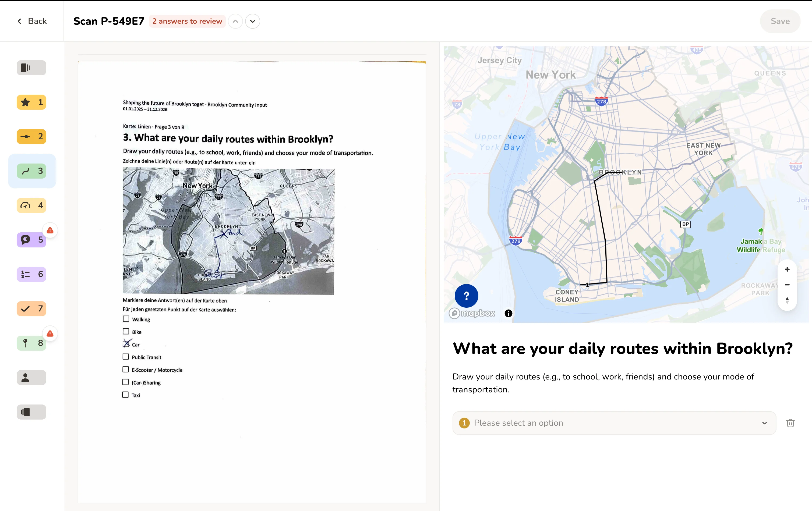Click warning icon on question 5
Viewport: 812px width, 511px height.
[50, 230]
